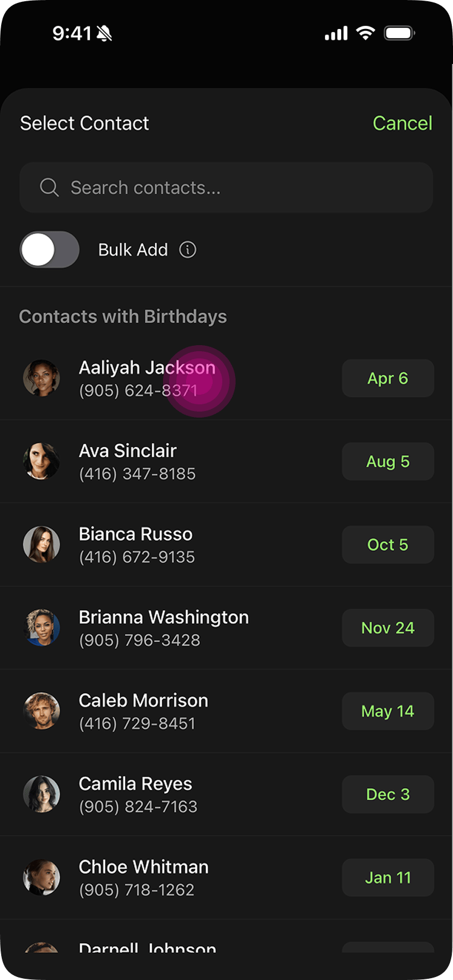Tap the Dec 3 birthday badge
The height and width of the screenshot is (980, 453).
click(388, 795)
